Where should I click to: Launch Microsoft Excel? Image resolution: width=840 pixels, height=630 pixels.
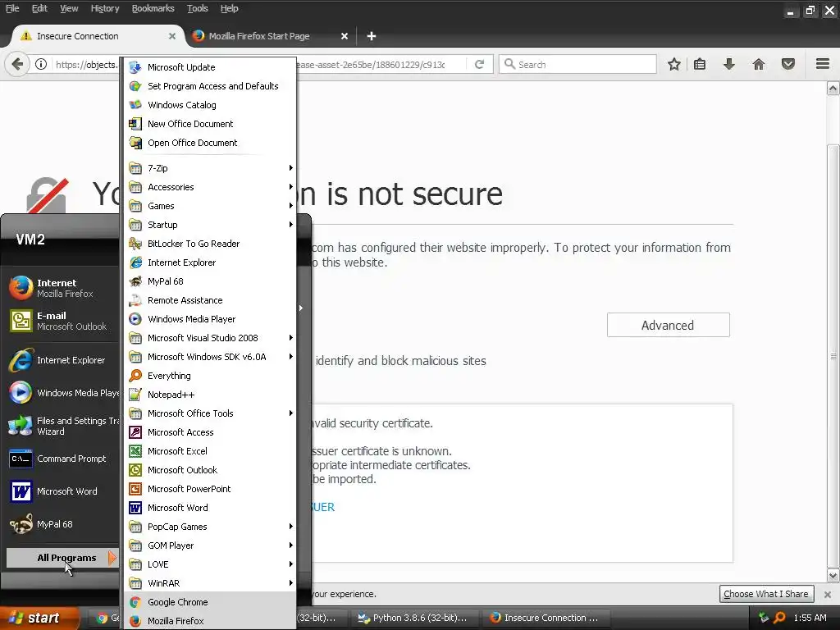209,451
